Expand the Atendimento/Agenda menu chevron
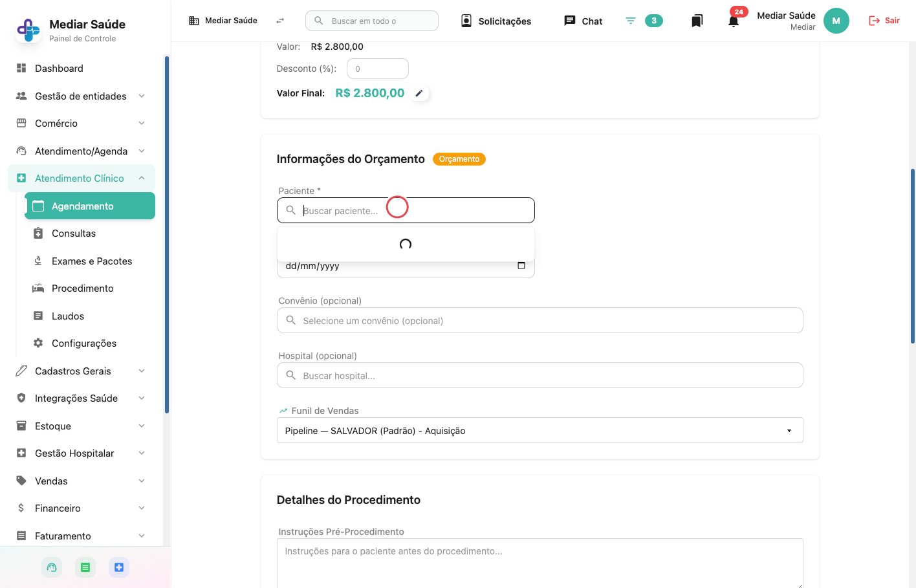Image resolution: width=916 pixels, height=588 pixels. point(142,151)
